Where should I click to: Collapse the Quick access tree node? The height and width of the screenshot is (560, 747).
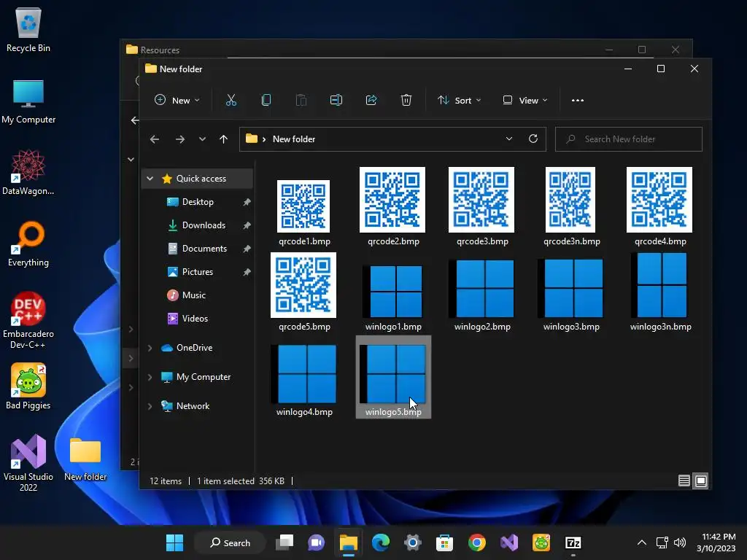150,179
